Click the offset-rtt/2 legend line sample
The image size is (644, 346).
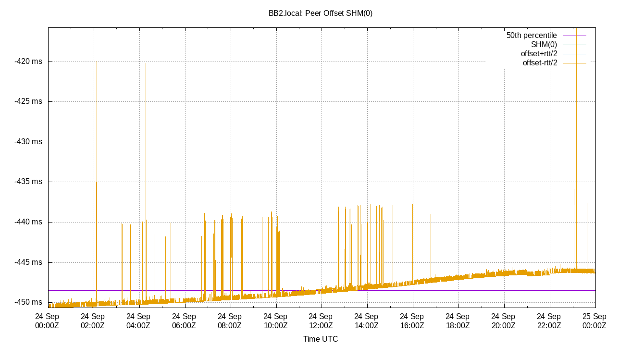coord(574,63)
